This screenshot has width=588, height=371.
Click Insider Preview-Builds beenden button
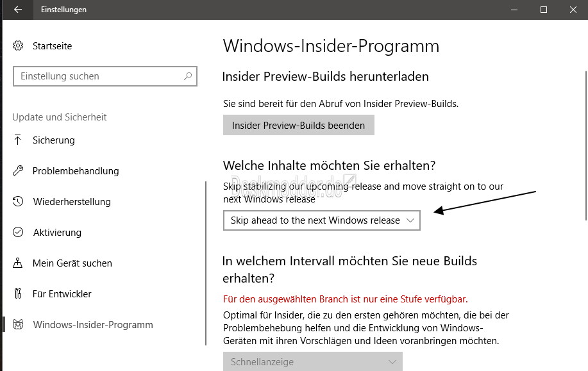(x=299, y=125)
